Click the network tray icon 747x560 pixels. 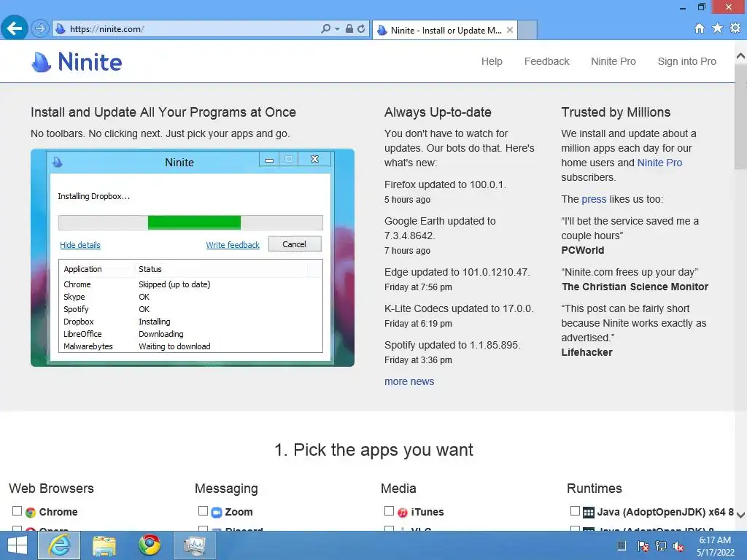click(661, 546)
